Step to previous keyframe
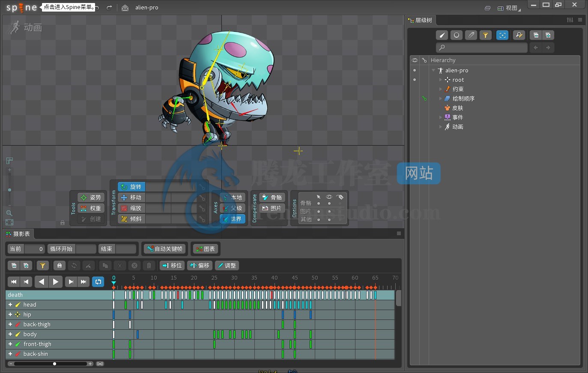The image size is (588, 373). tap(26, 281)
